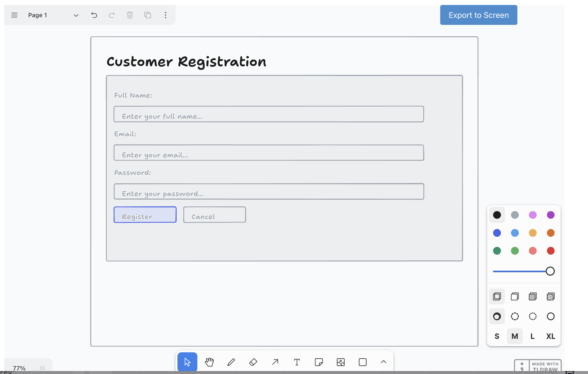Select the Eraser tool
The width and height of the screenshot is (588, 374).
(x=253, y=362)
